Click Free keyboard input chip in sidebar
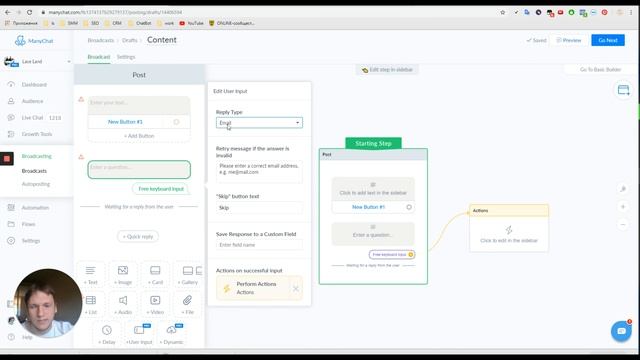The width and height of the screenshot is (640, 360). [161, 189]
